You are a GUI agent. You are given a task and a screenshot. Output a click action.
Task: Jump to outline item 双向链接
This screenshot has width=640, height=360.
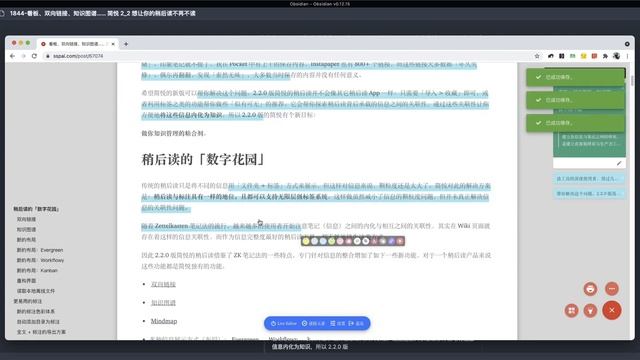pos(27,219)
